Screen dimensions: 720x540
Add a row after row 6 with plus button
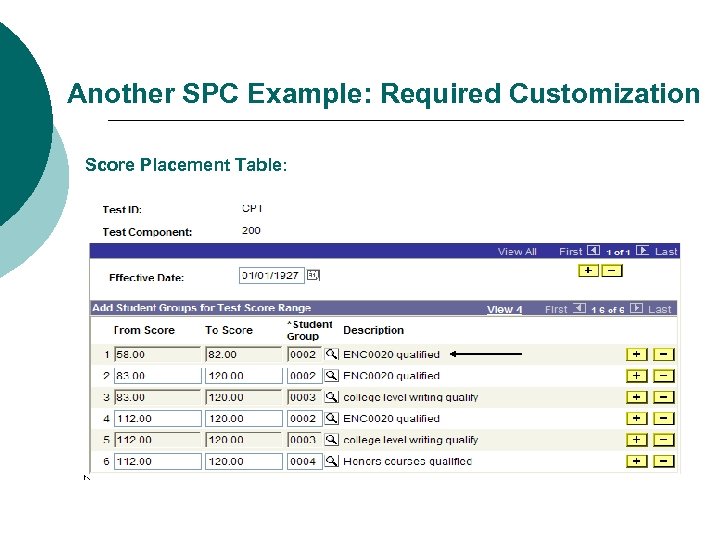pos(636,461)
